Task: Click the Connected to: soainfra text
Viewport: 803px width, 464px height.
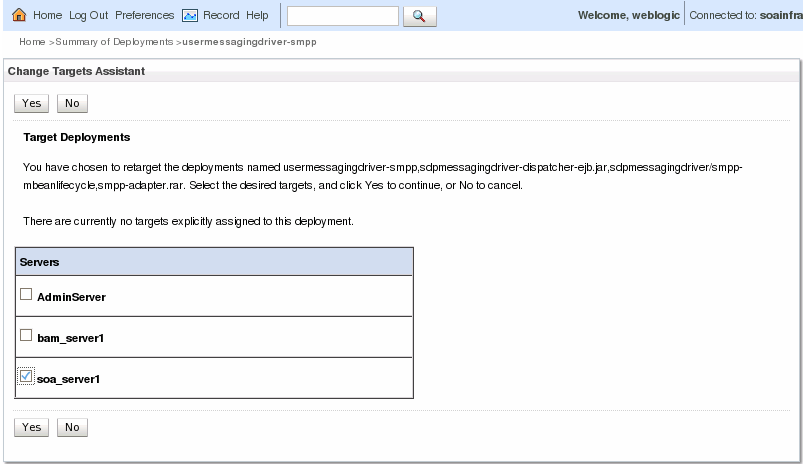Action: click(746, 15)
